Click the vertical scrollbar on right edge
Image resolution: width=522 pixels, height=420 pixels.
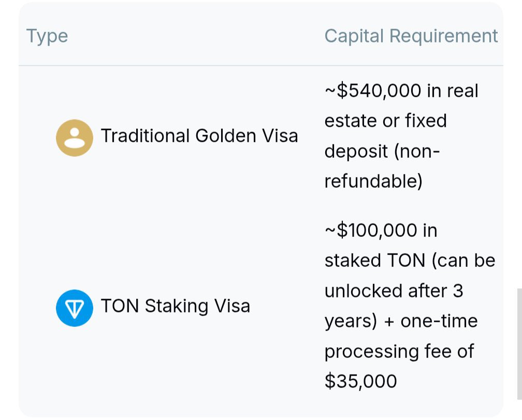point(519,344)
